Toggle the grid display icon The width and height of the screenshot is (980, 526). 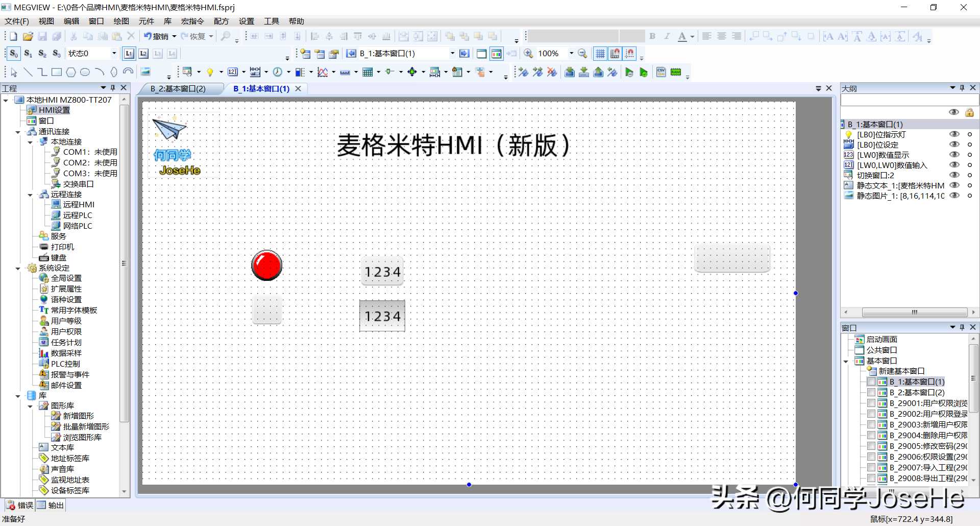[600, 54]
